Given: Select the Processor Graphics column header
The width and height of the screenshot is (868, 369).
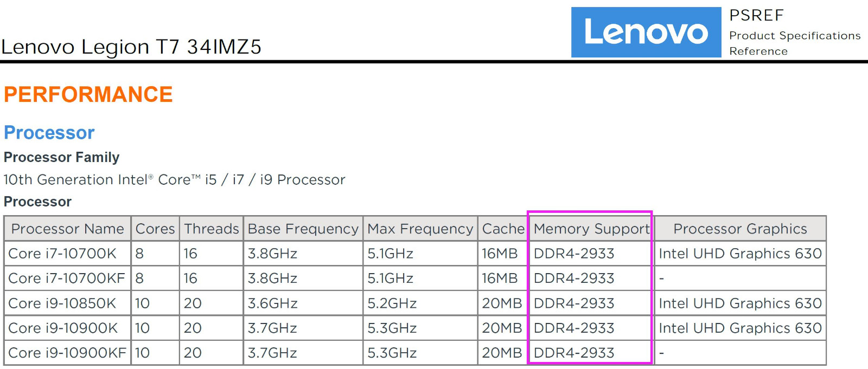Looking at the screenshot, I should [x=740, y=229].
